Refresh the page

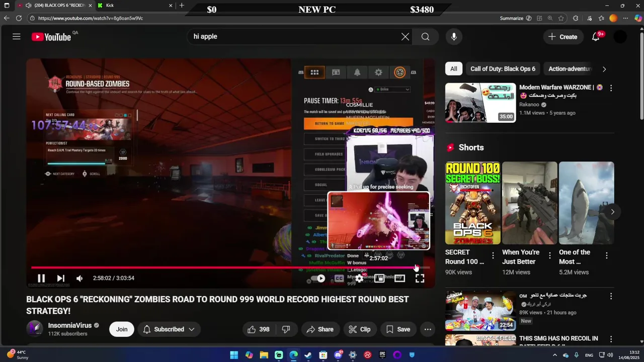click(19, 18)
